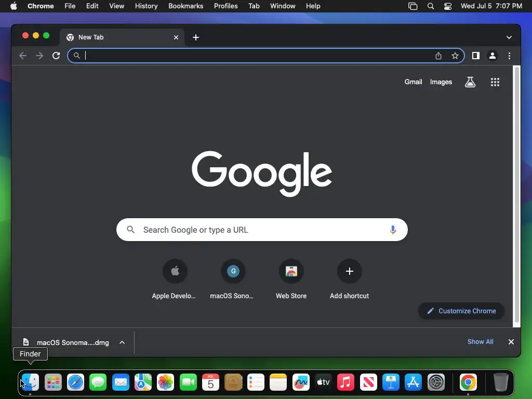Open App Store from the Dock
Screen dimensions: 532x399
413,382
